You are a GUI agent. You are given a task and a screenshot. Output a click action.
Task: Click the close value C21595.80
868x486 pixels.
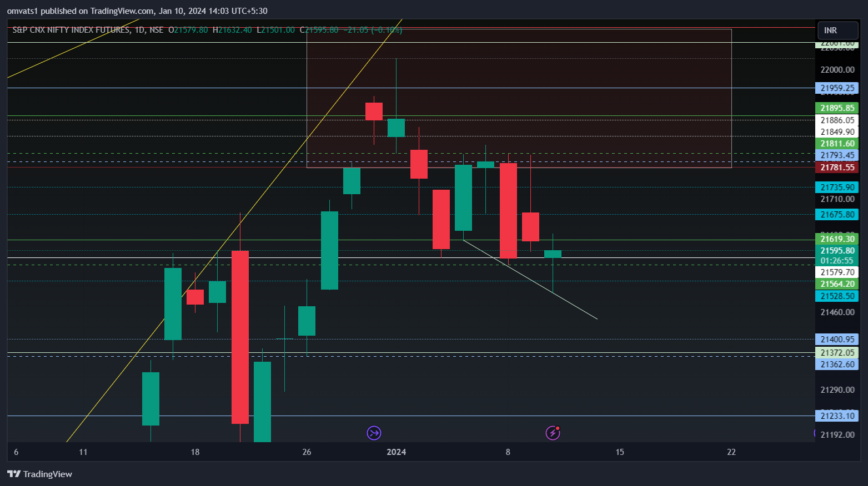pyautogui.click(x=319, y=30)
